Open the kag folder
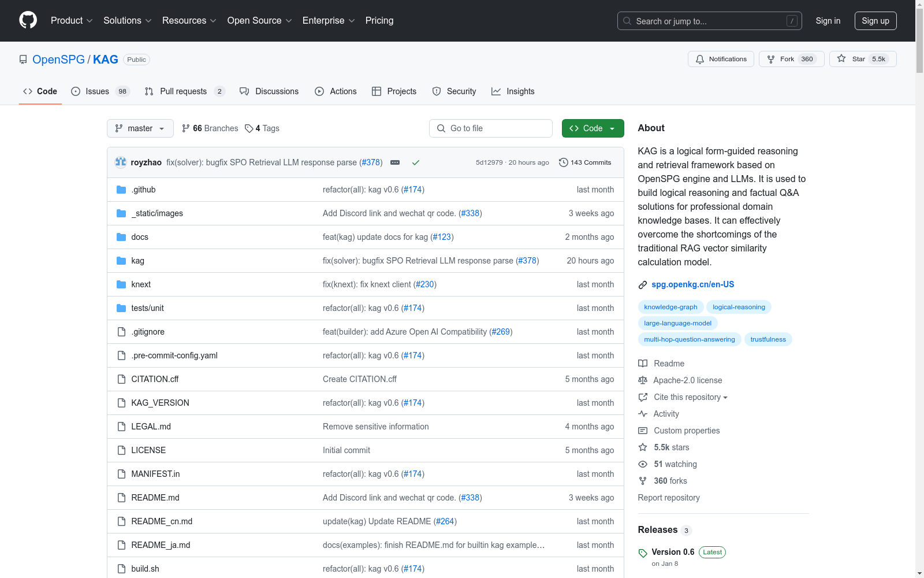 tap(137, 261)
